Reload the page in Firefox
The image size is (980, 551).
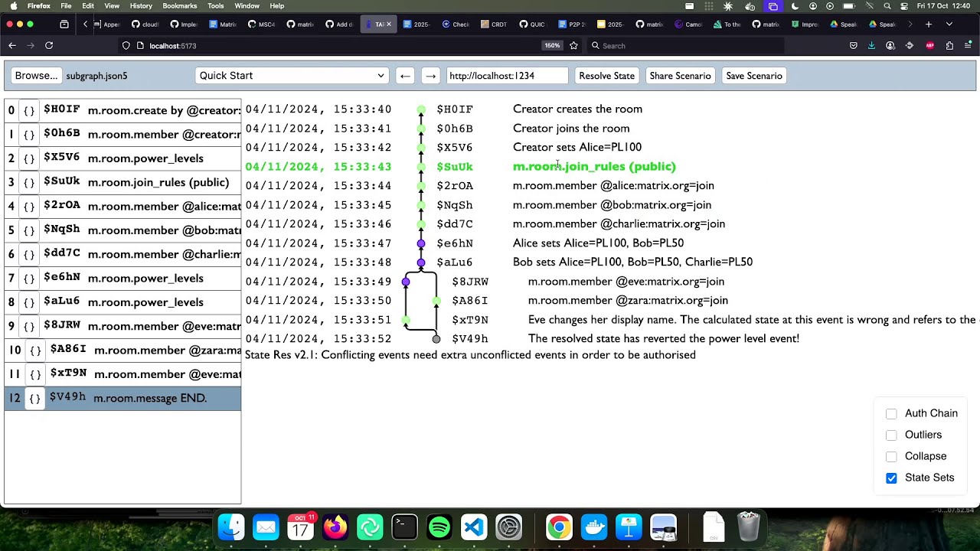point(49,46)
